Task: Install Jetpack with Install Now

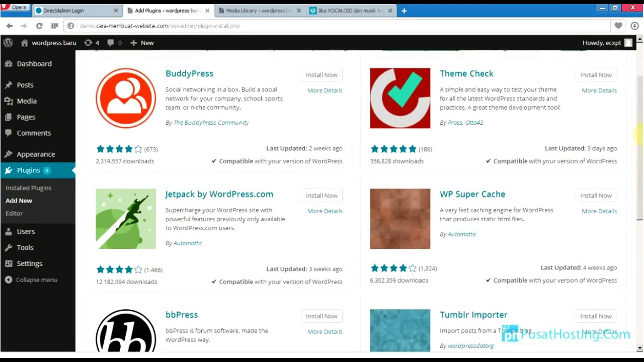Action: (x=321, y=196)
